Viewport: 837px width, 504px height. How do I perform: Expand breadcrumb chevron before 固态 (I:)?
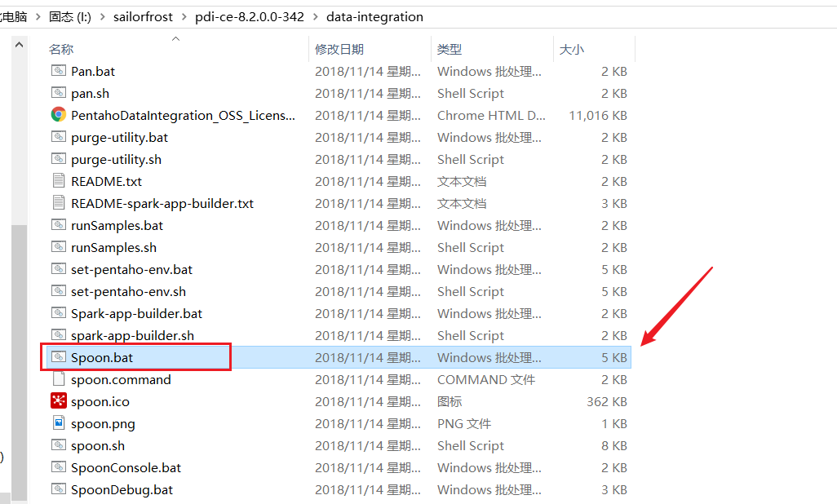38,17
